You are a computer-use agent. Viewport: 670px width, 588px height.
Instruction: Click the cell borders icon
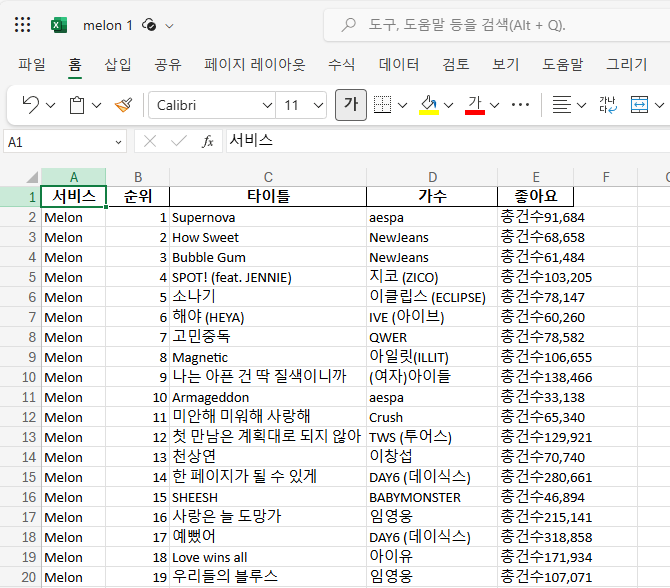[382, 105]
